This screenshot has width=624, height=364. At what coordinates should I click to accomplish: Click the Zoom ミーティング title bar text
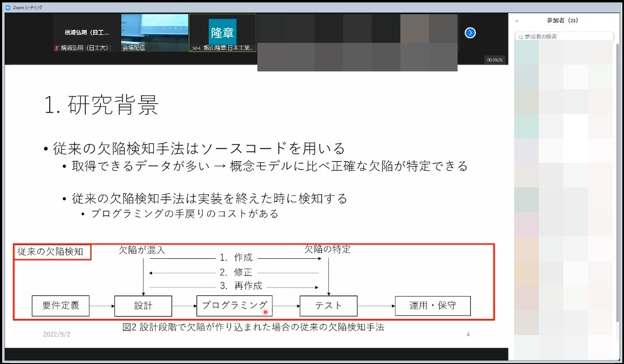pyautogui.click(x=28, y=7)
